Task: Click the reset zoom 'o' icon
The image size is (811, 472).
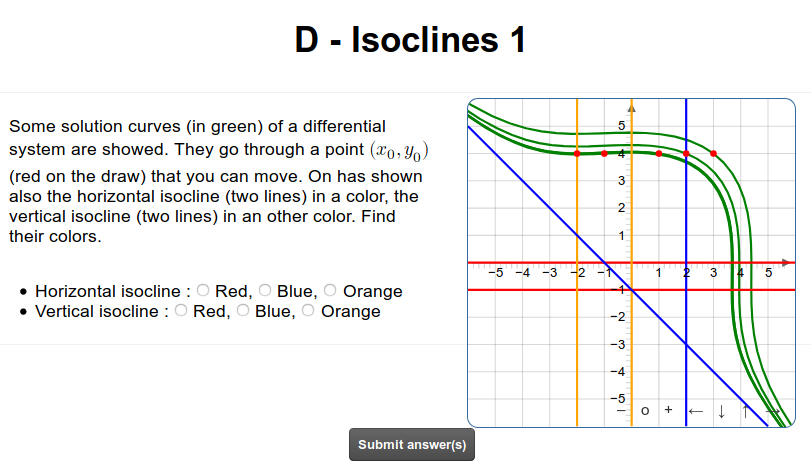Action: (645, 411)
